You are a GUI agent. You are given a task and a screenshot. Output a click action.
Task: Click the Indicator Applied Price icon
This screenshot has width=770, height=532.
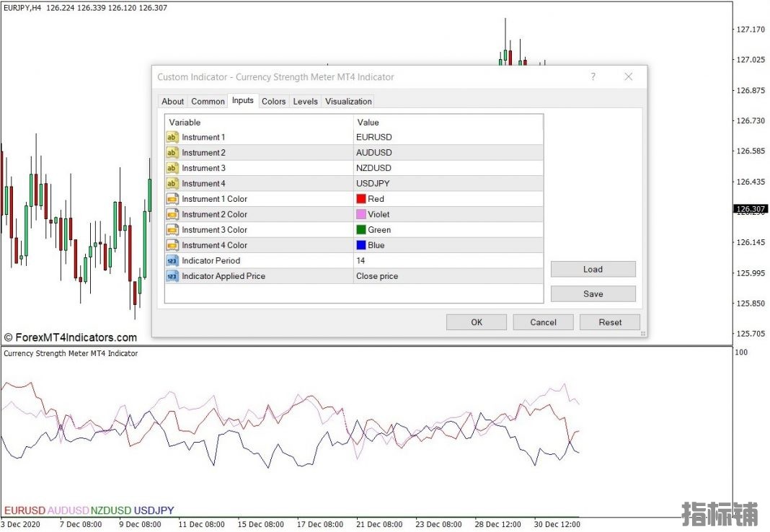(172, 276)
